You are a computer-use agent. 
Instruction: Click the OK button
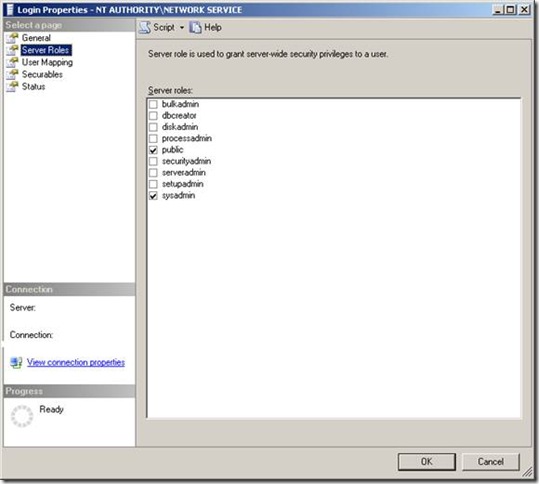click(427, 462)
